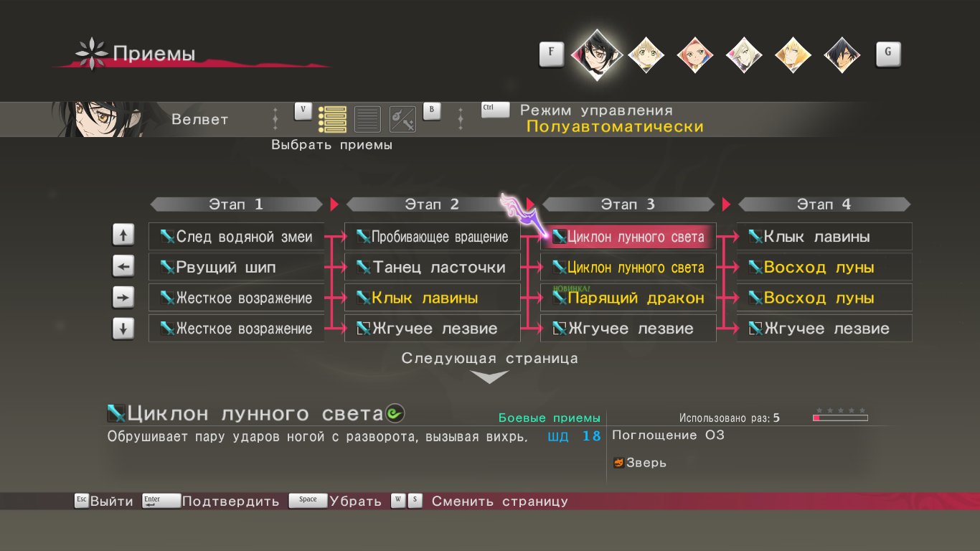Select Рвущий шип in stage 1
Image resolution: width=980 pixels, height=551 pixels.
[237, 268]
